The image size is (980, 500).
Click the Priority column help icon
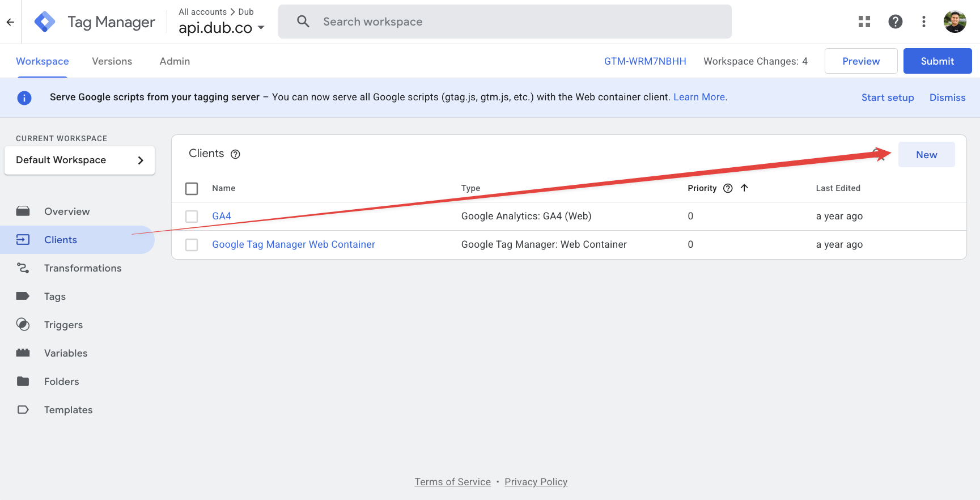click(728, 188)
